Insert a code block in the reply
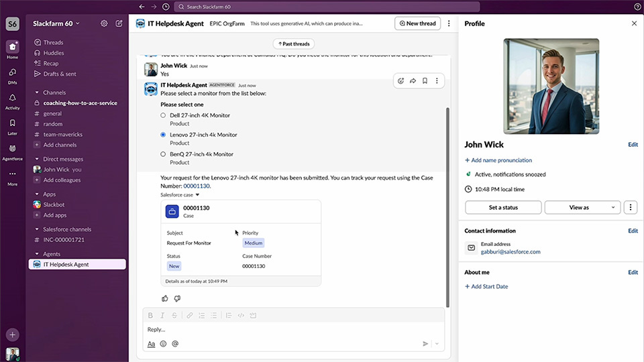 click(253, 315)
